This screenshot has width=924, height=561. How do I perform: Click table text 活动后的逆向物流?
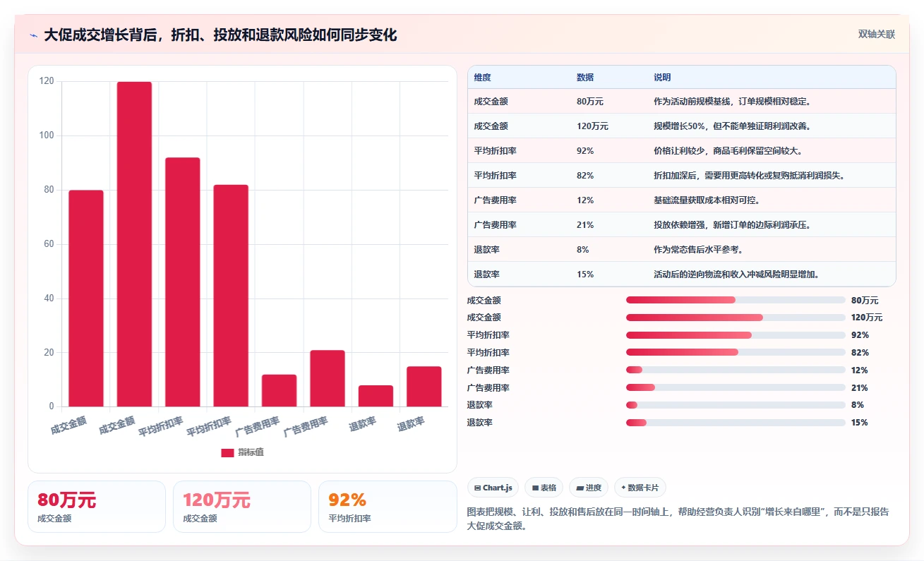pos(688,275)
